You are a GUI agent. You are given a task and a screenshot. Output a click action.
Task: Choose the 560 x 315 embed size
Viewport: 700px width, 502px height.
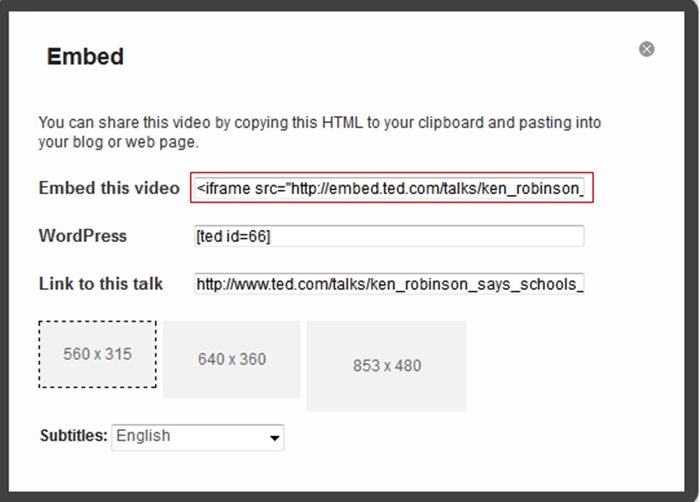coord(97,354)
